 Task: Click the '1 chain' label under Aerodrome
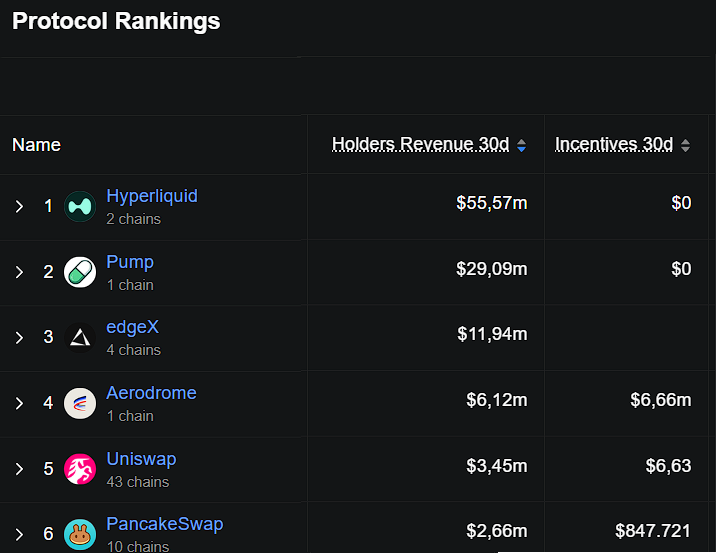pyautogui.click(x=130, y=416)
